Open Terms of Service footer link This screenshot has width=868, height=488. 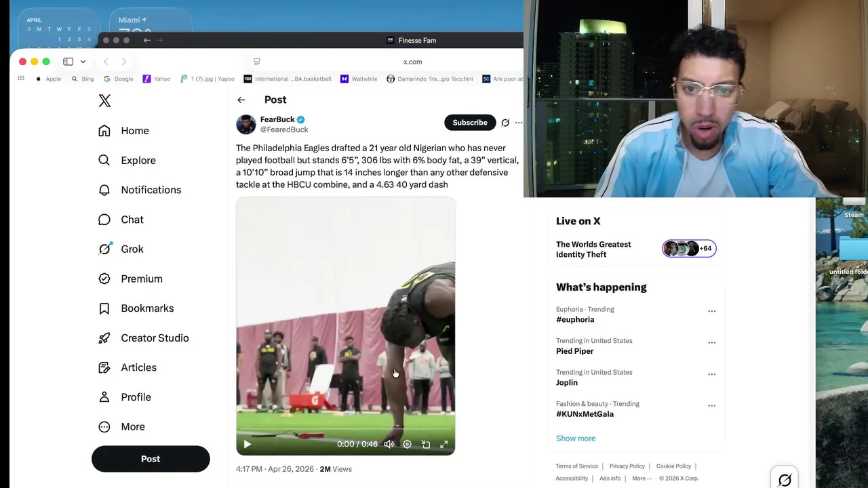point(577,466)
